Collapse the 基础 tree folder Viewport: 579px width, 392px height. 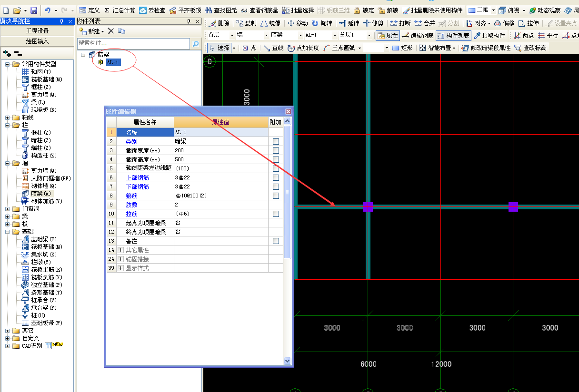pyautogui.click(x=8, y=232)
